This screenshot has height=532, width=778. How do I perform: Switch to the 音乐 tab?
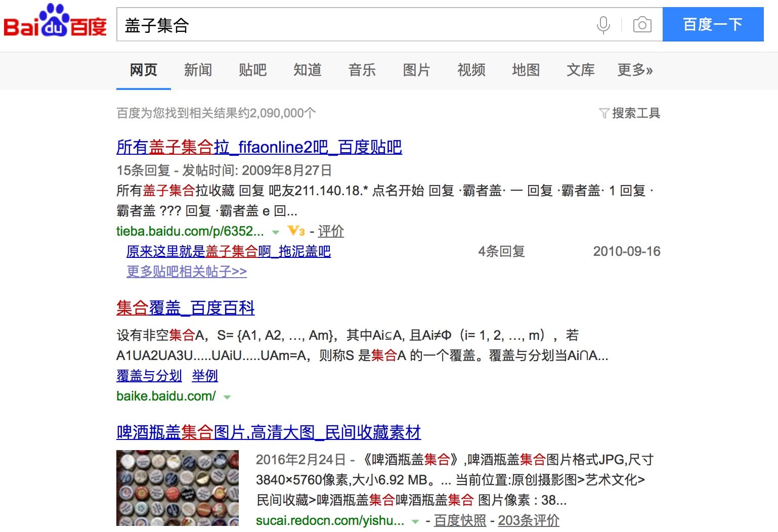[362, 70]
